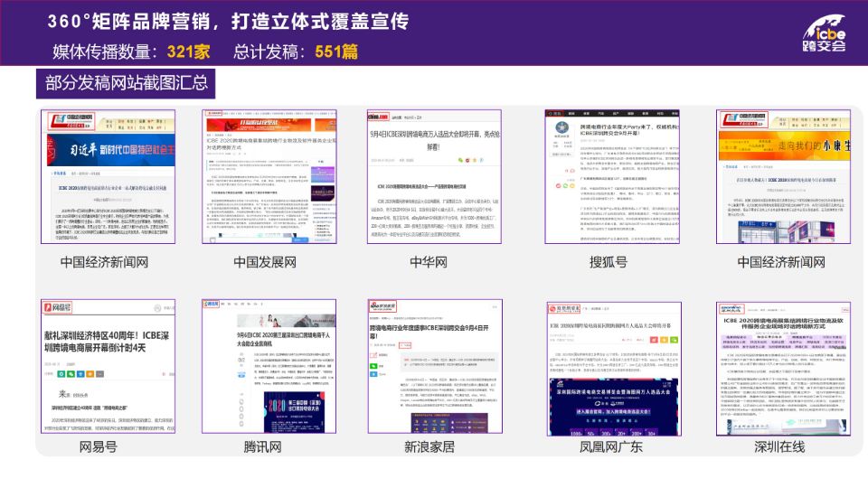
Task: Select the 中国经济新闻网 screenshot with 习近平 banner
Action: (x=95, y=176)
